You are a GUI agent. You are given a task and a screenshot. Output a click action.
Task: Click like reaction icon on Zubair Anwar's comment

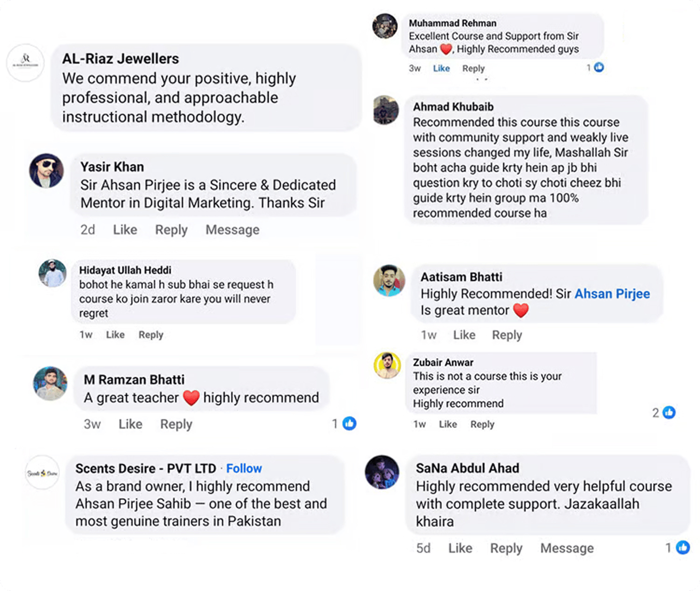[x=669, y=412]
